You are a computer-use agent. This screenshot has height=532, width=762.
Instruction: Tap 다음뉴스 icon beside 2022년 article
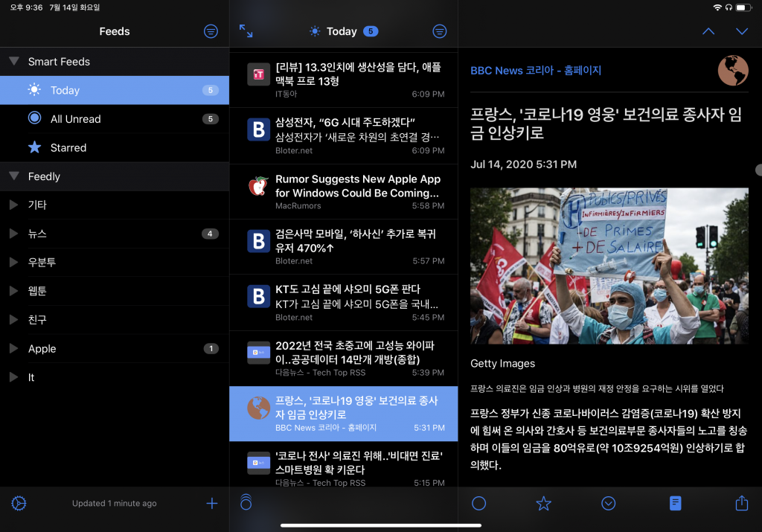(x=258, y=353)
